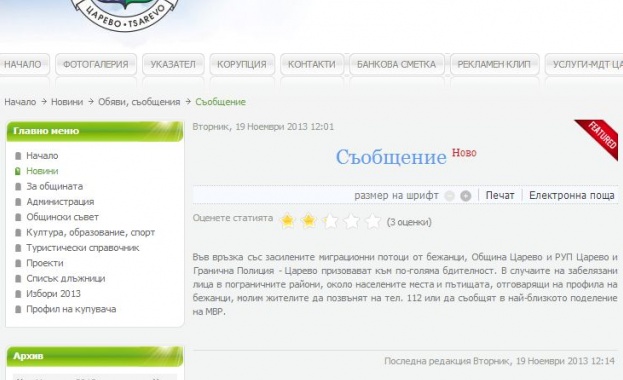Screen dimensions: 623x380
Task: Open Общински съвет in sidebar
Action: [x=62, y=217]
